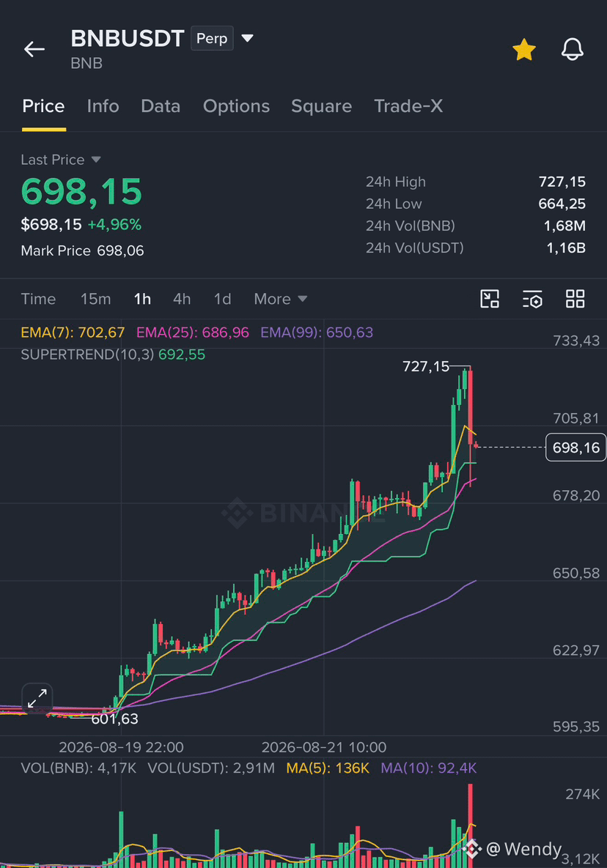Tap MA(10): 92,4K volume label
The height and width of the screenshot is (868, 607).
tap(429, 768)
